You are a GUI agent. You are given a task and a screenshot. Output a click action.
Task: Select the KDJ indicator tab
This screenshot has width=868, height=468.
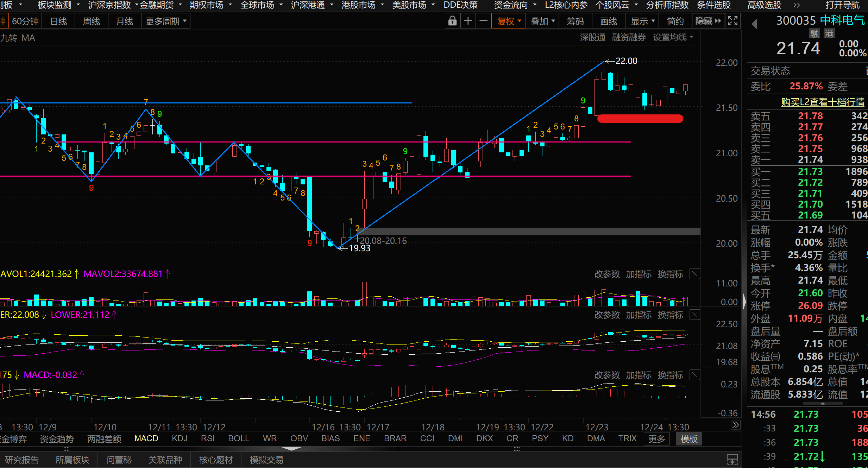(x=180, y=438)
